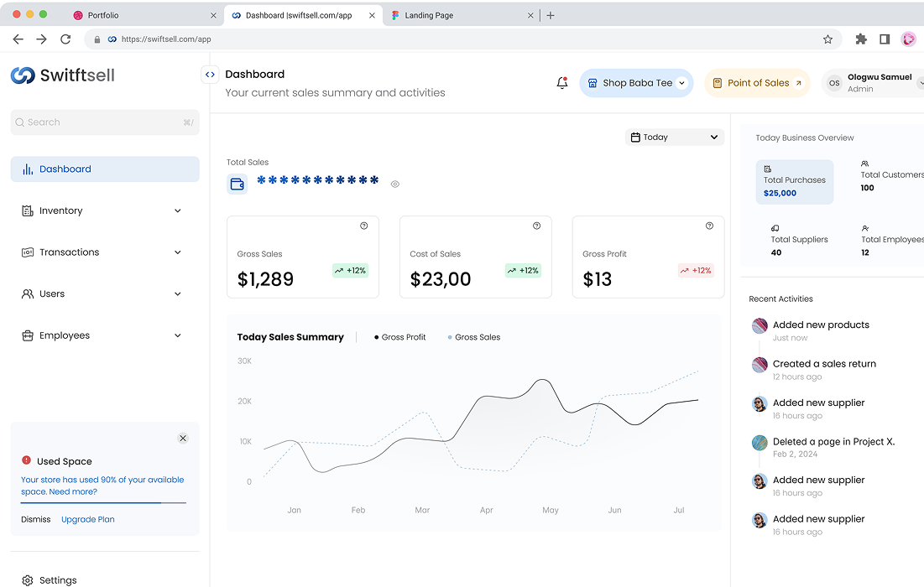The width and height of the screenshot is (924, 587).
Task: Click the Total Customers icon
Action: pyautogui.click(x=865, y=164)
